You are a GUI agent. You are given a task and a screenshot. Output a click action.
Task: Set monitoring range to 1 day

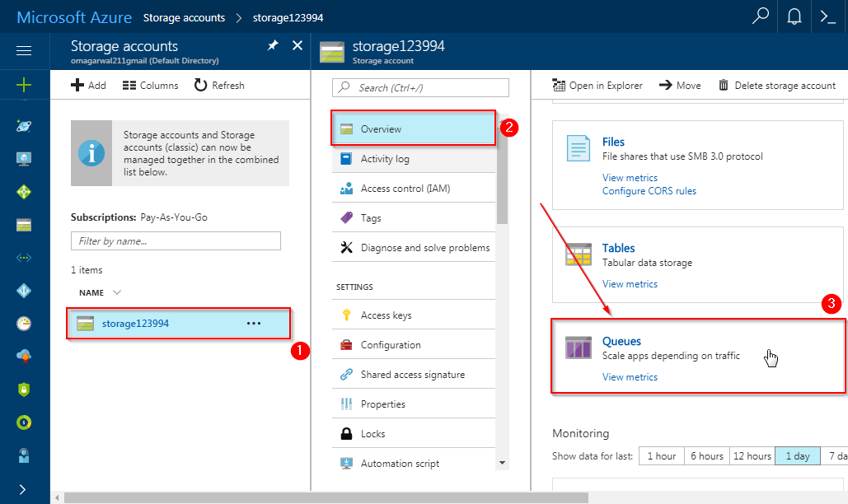point(798,456)
